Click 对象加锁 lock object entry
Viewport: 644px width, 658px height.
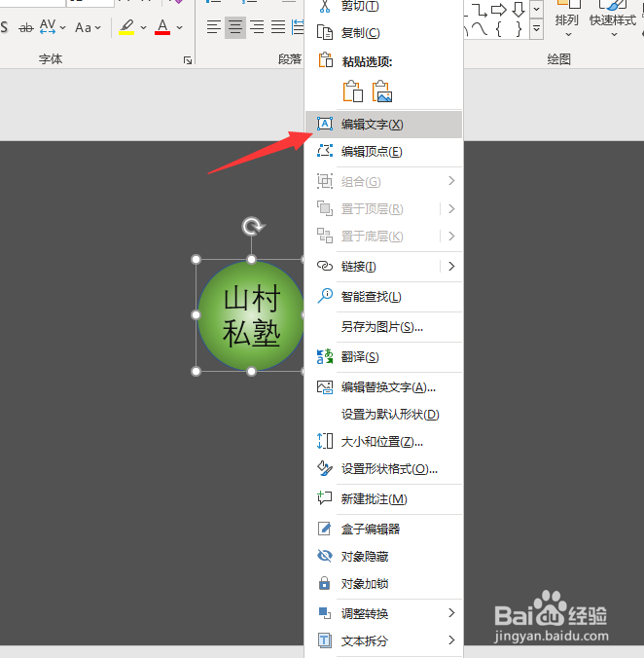point(383,583)
